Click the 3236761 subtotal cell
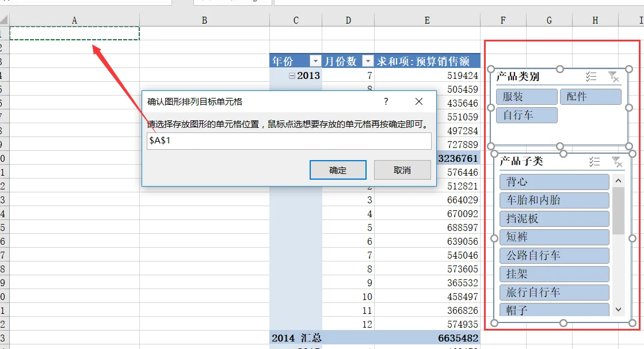This screenshot has height=349, width=644. 458,159
